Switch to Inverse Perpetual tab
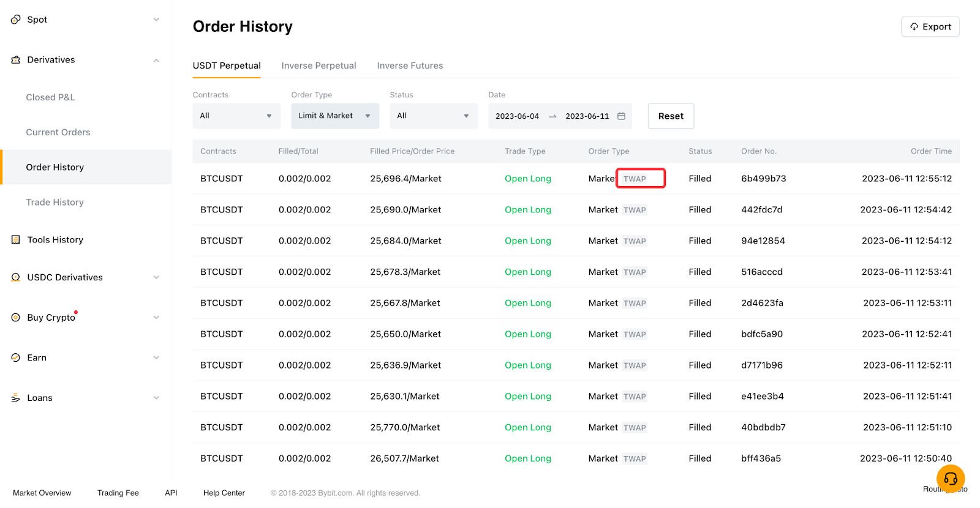The width and height of the screenshot is (980, 508). [318, 65]
